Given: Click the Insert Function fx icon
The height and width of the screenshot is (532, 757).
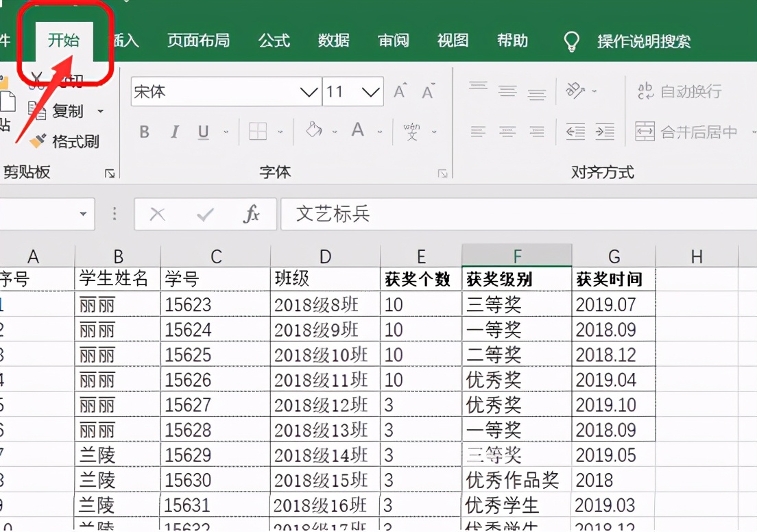Looking at the screenshot, I should [x=252, y=214].
